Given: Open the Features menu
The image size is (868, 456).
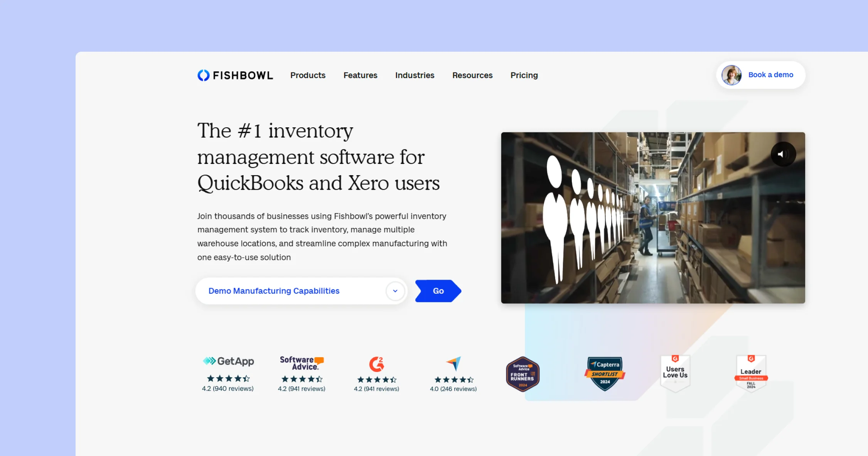Looking at the screenshot, I should pos(360,75).
